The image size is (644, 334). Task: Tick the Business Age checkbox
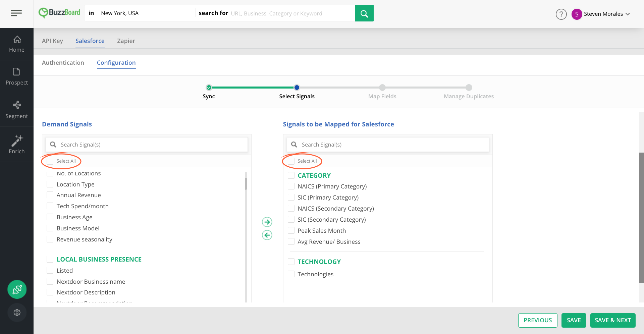tap(50, 217)
